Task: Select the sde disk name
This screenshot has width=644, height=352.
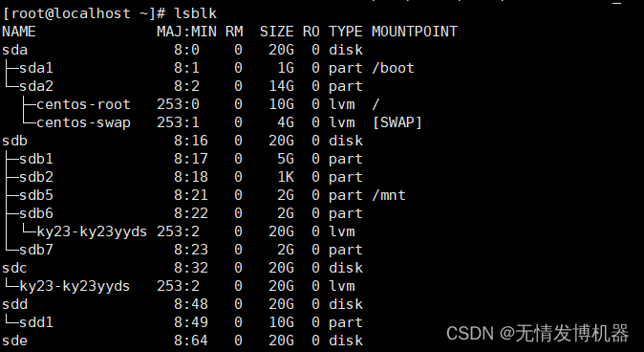Action: tap(14, 341)
